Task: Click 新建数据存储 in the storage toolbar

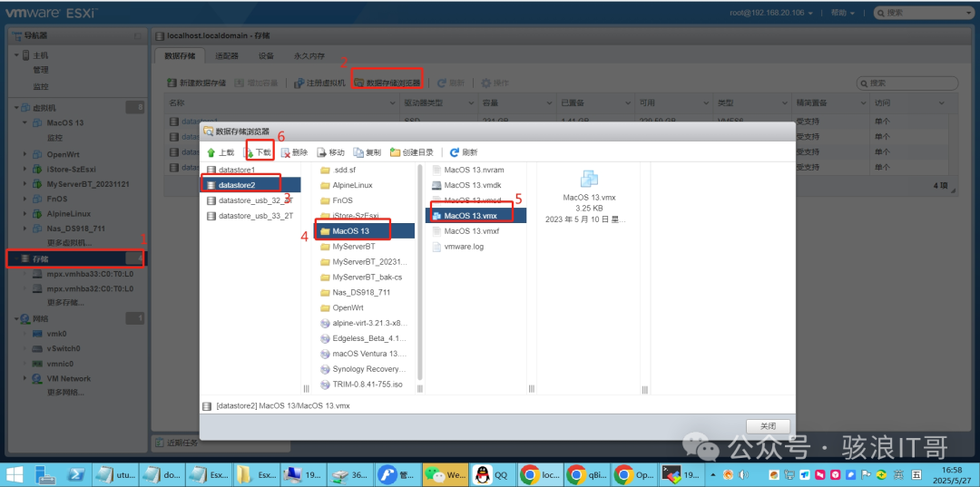Action: pyautogui.click(x=197, y=83)
